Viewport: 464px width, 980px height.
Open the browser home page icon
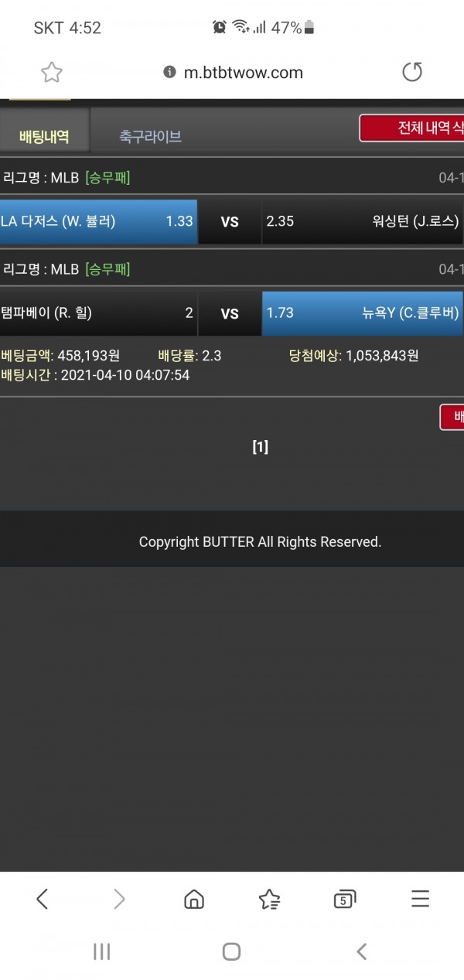tap(194, 898)
